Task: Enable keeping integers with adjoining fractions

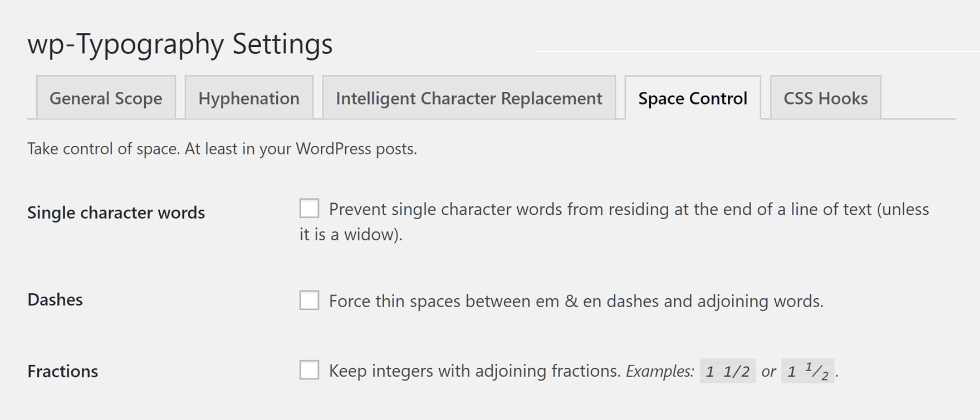Action: coord(308,369)
